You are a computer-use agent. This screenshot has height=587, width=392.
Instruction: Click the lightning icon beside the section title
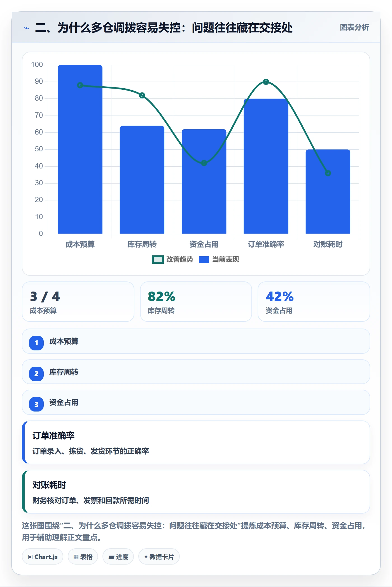pos(27,28)
